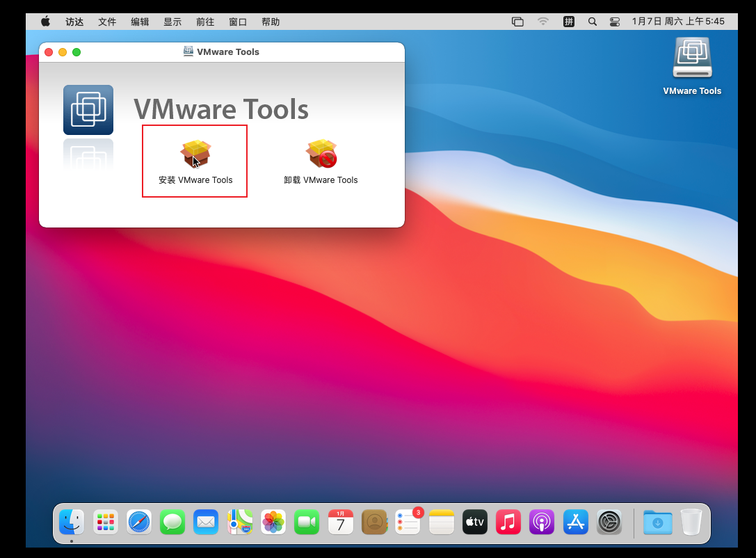Open Notes from the Dock
Screen dimensions: 756x558
click(441, 522)
